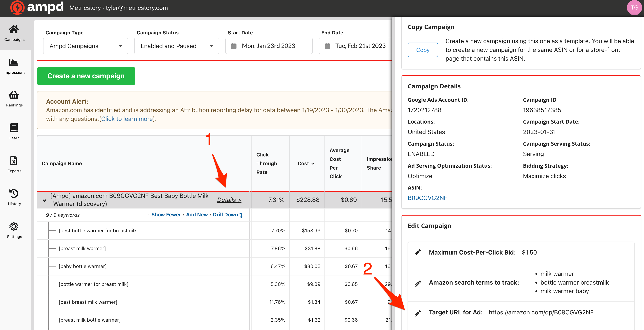The height and width of the screenshot is (330, 644).
Task: Click the End Date calendar icon
Action: pyautogui.click(x=327, y=46)
